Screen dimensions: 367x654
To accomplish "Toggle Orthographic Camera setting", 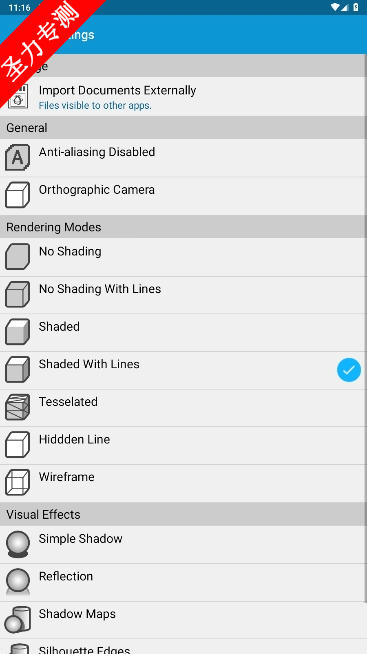I will (184, 196).
